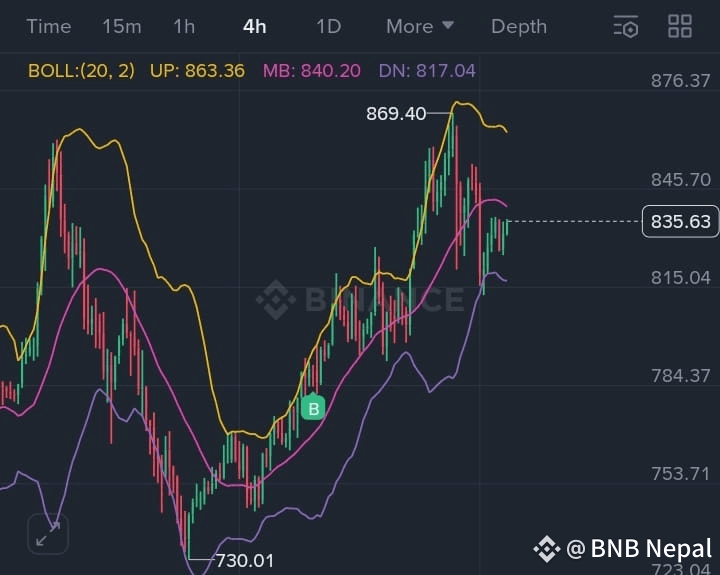Click the green B buy marker
Viewport: 720px width, 575px height.
tap(313, 407)
